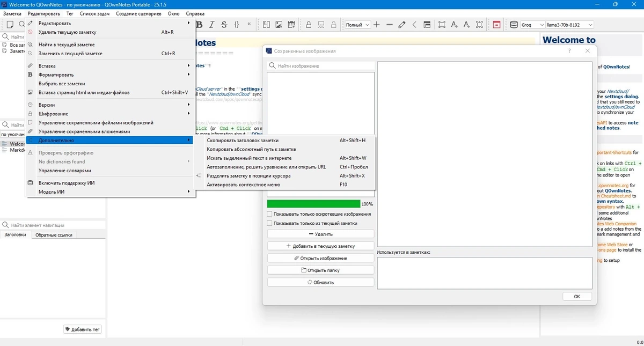Switch to the Заголовки tab
The width and height of the screenshot is (644, 346).
15,235
